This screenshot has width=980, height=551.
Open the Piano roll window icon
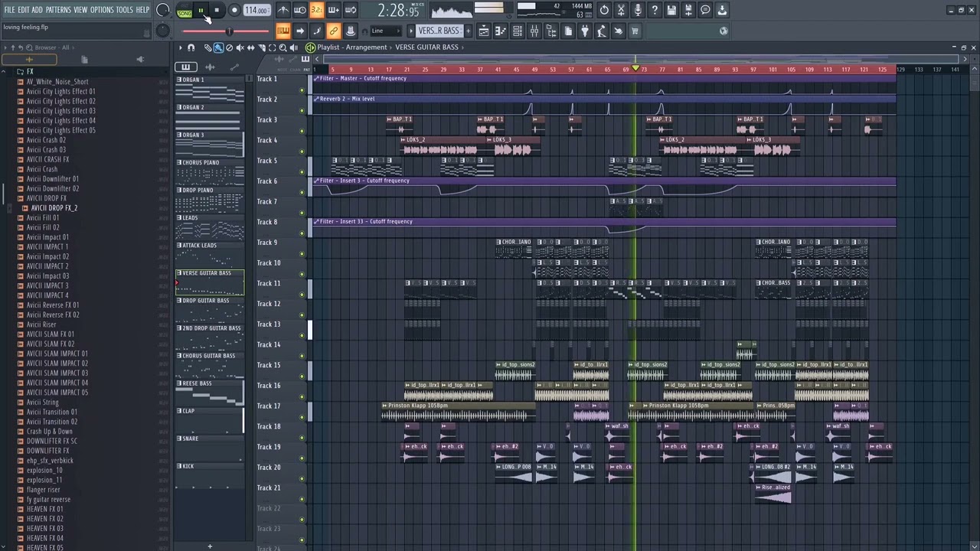[501, 31]
